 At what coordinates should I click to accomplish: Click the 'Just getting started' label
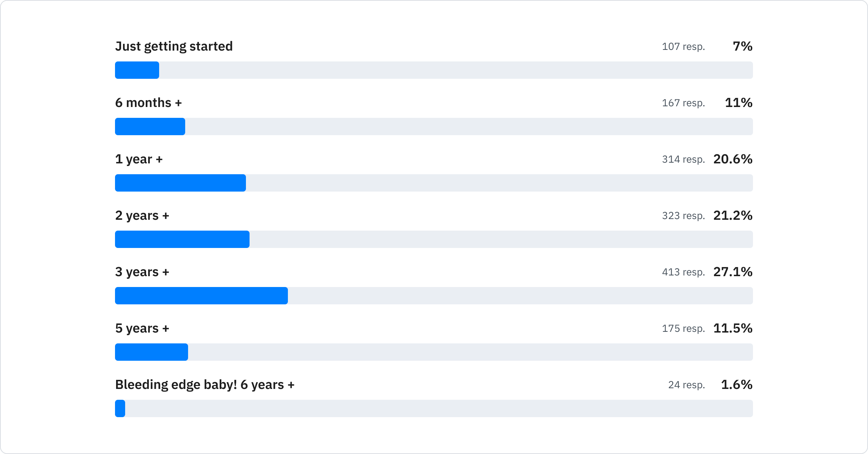pos(174,47)
